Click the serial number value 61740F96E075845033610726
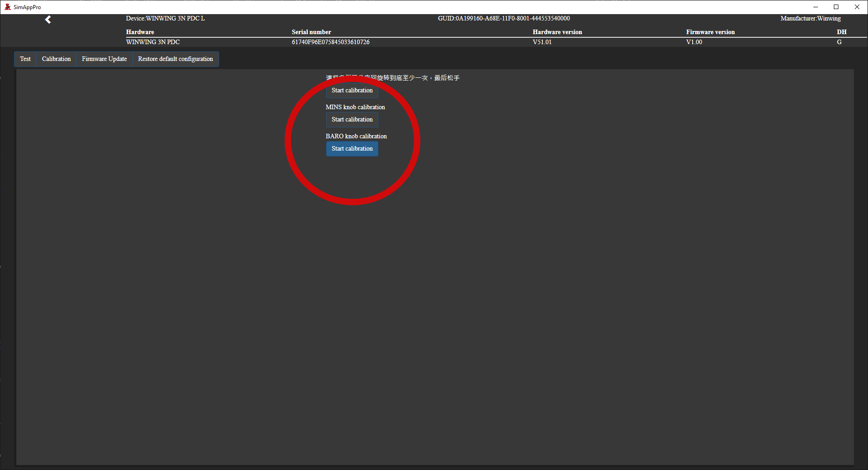868x470 pixels. 331,42
